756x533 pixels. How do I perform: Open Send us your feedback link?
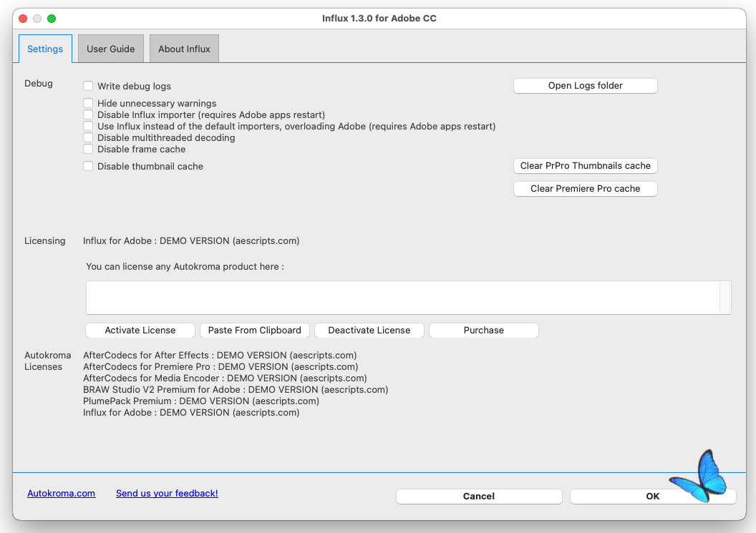(167, 494)
